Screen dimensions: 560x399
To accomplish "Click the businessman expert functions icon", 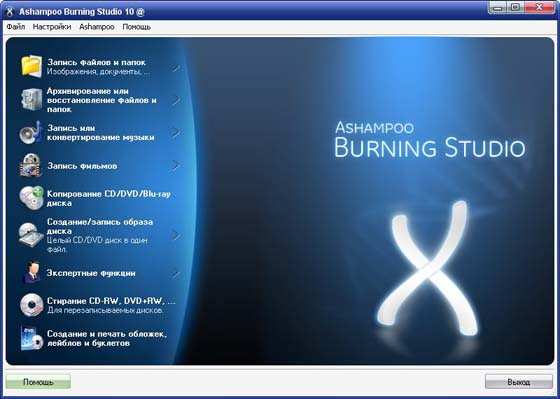I will (x=31, y=272).
